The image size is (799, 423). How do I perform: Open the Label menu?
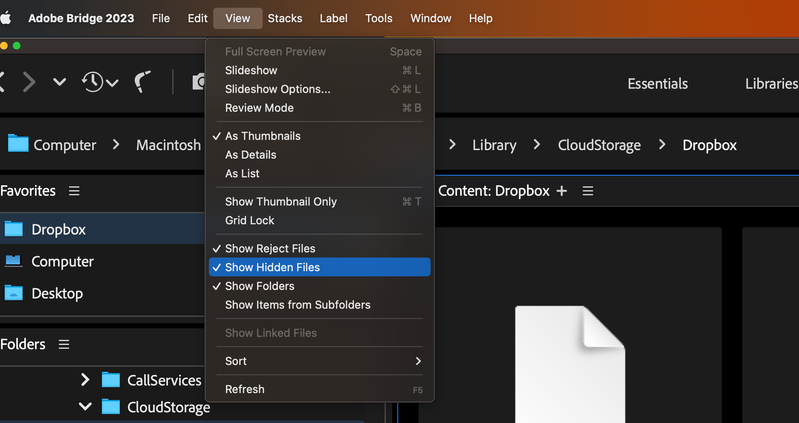333,18
